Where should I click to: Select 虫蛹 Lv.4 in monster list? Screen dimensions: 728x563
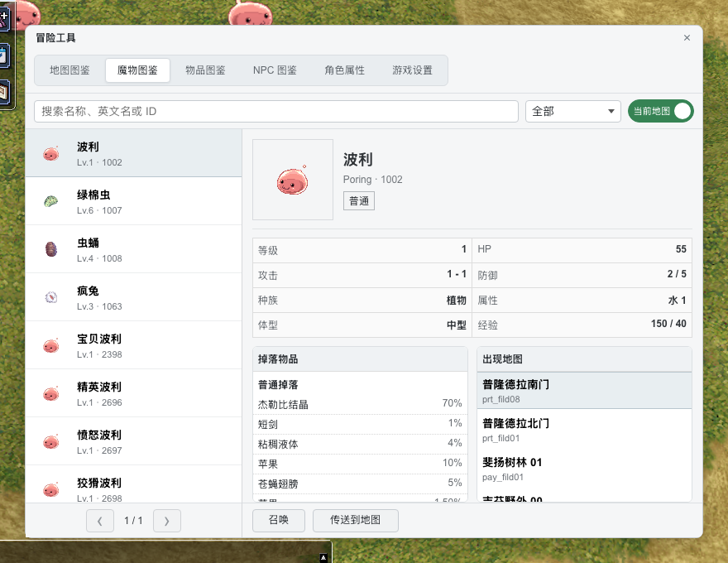134,249
